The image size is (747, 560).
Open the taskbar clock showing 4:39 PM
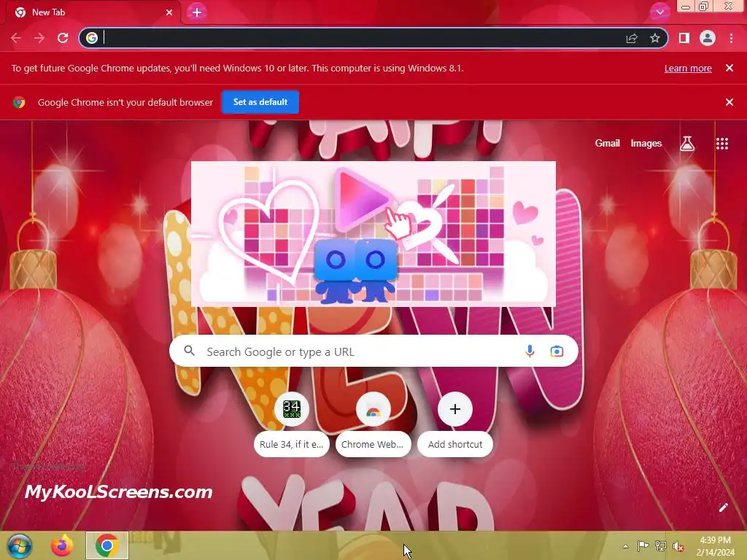(x=715, y=546)
